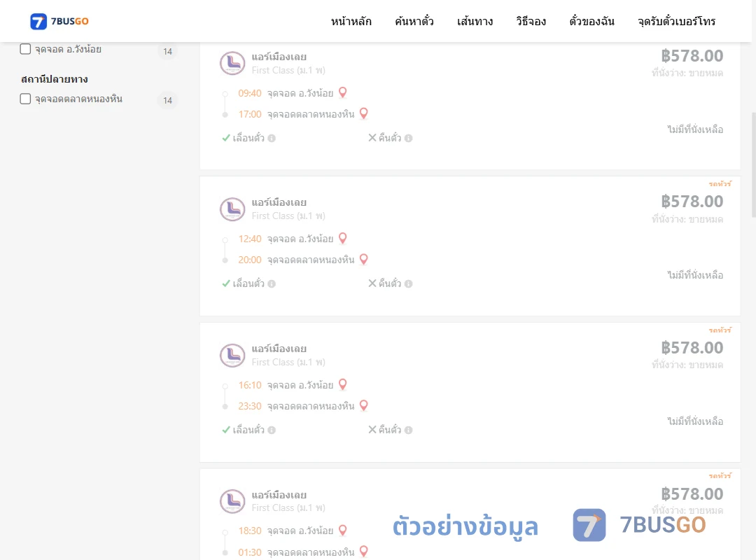The width and height of the screenshot is (756, 560).
Task: Click the 12:40 departure time
Action: tap(250, 239)
